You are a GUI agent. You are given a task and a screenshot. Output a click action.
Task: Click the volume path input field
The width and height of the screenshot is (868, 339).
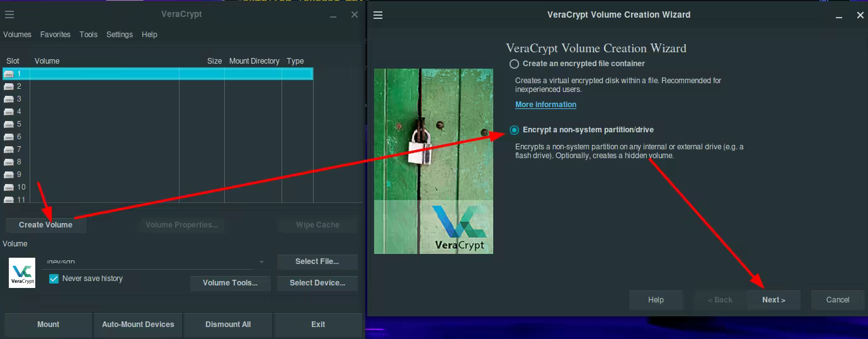149,262
